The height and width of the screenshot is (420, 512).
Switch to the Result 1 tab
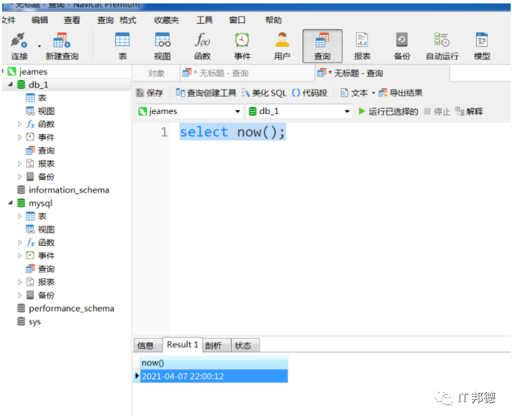(x=182, y=345)
